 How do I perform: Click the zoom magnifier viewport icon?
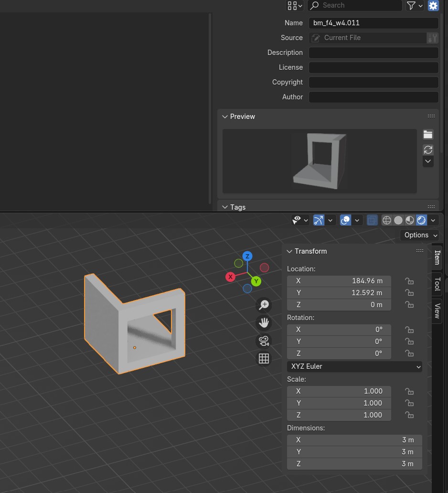264,305
